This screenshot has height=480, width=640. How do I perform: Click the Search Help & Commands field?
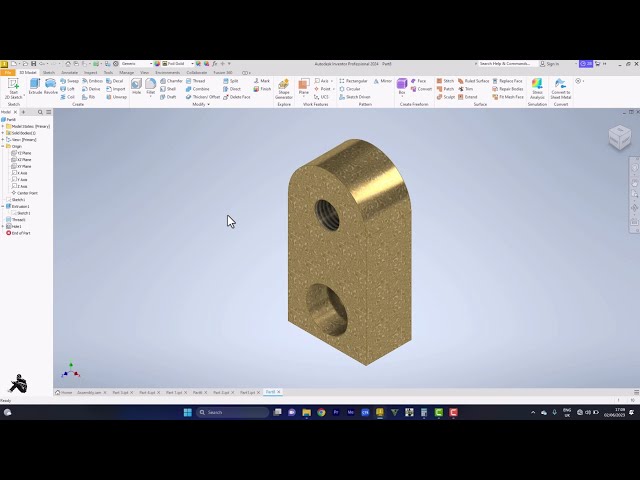coord(505,64)
